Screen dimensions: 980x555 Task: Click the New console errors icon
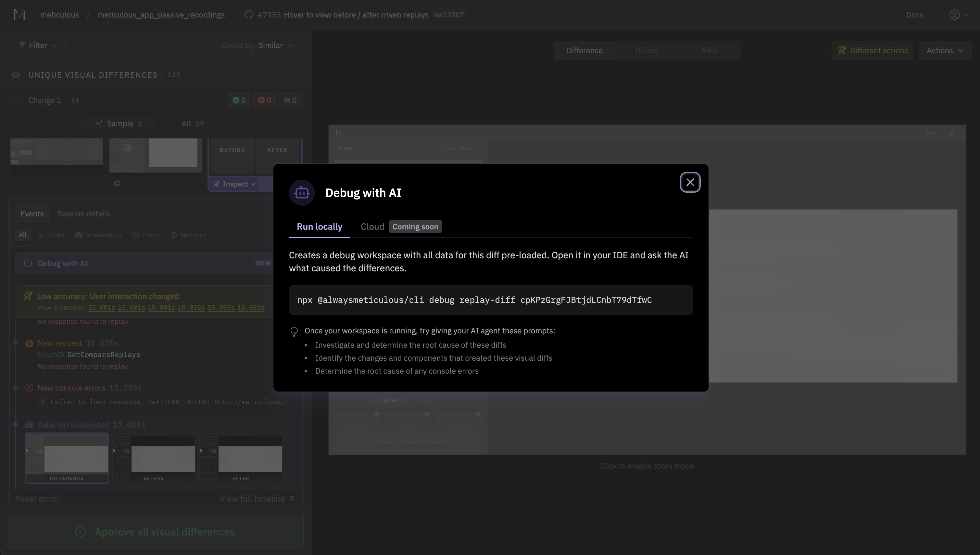click(29, 388)
